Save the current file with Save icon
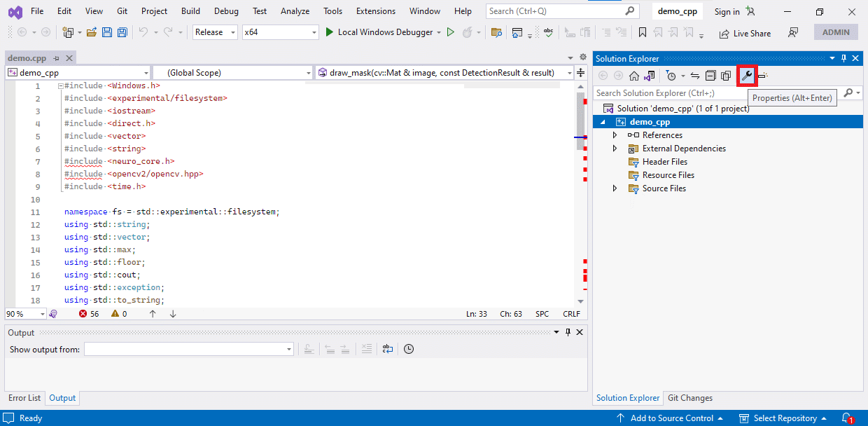Image resolution: width=868 pixels, height=426 pixels. tap(107, 32)
